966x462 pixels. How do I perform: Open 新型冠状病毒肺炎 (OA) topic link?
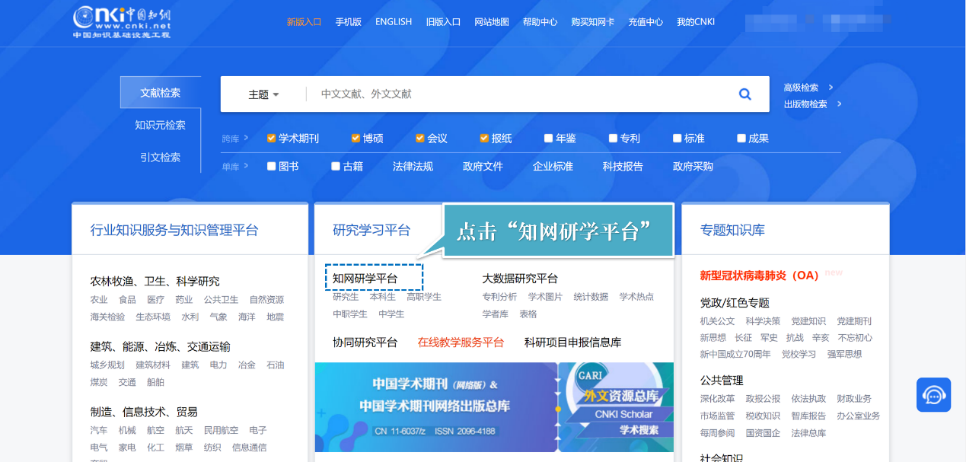pos(759,275)
